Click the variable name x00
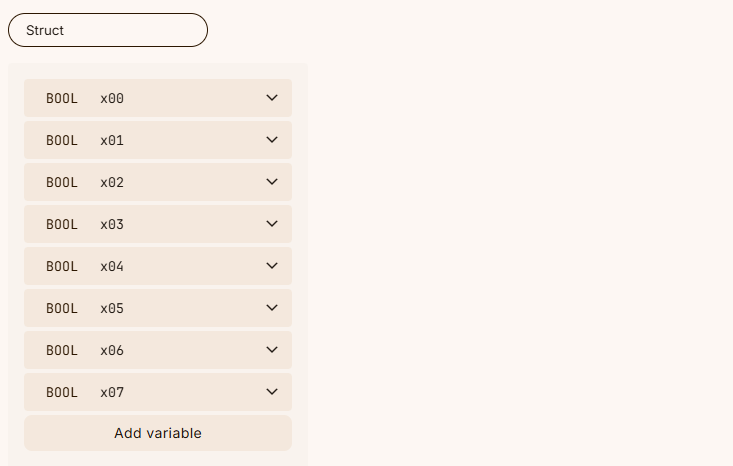 (x=112, y=98)
